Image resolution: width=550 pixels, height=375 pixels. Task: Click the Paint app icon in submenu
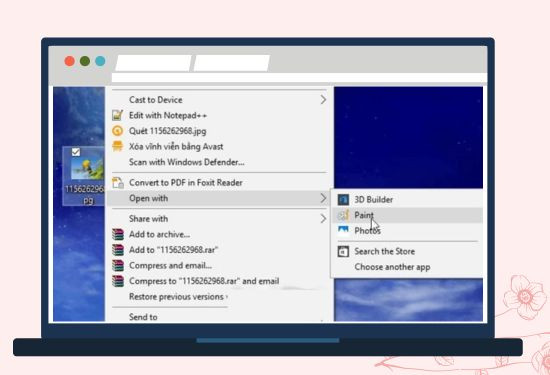coord(343,215)
